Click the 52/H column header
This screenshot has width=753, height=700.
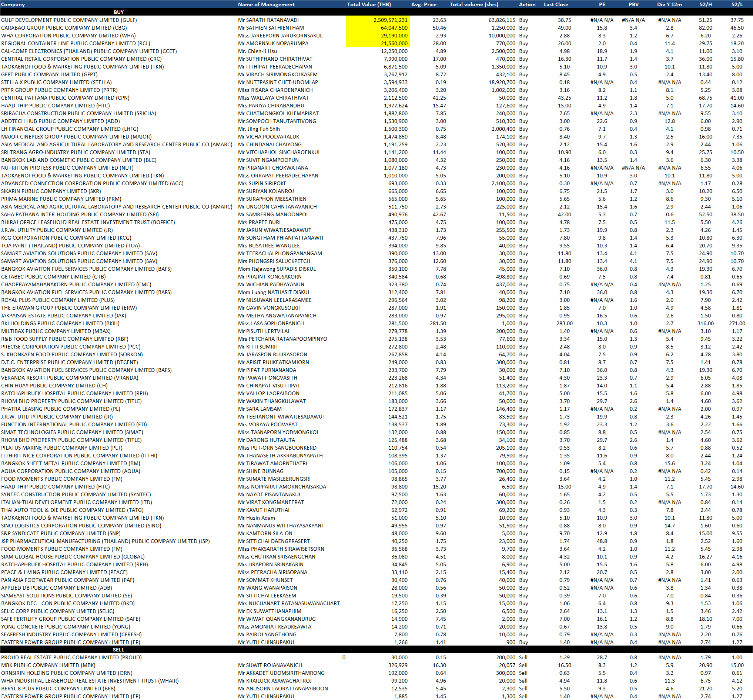pyautogui.click(x=705, y=4)
